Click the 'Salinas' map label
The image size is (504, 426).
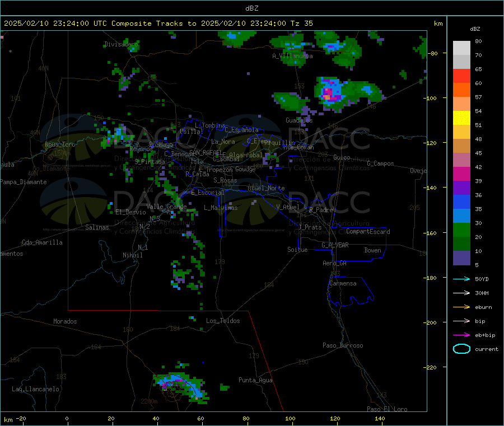[x=97, y=227]
